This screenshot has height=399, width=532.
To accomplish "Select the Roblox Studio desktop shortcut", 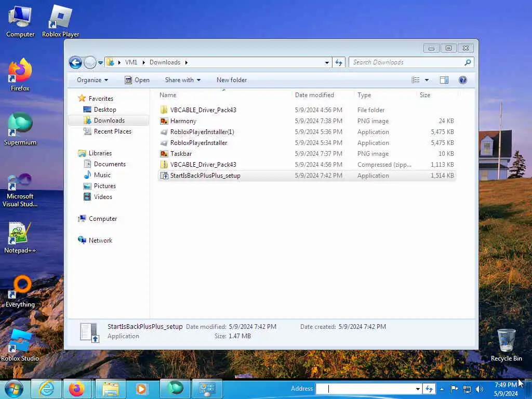I will pyautogui.click(x=20, y=345).
